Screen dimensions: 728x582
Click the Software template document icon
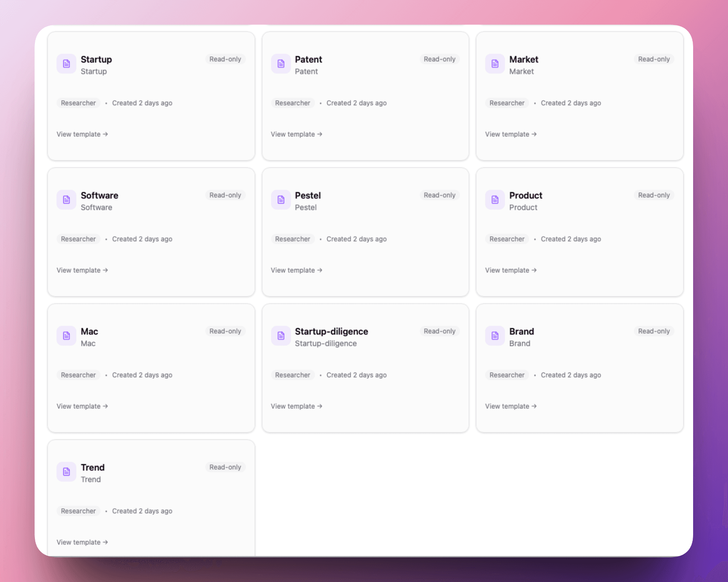coord(66,200)
